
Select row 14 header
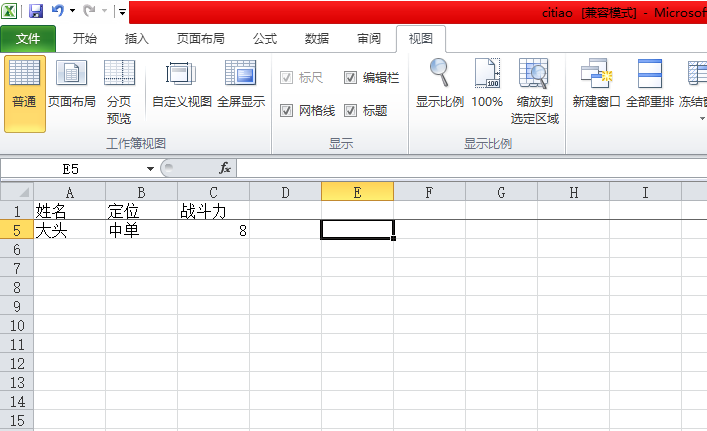point(17,401)
